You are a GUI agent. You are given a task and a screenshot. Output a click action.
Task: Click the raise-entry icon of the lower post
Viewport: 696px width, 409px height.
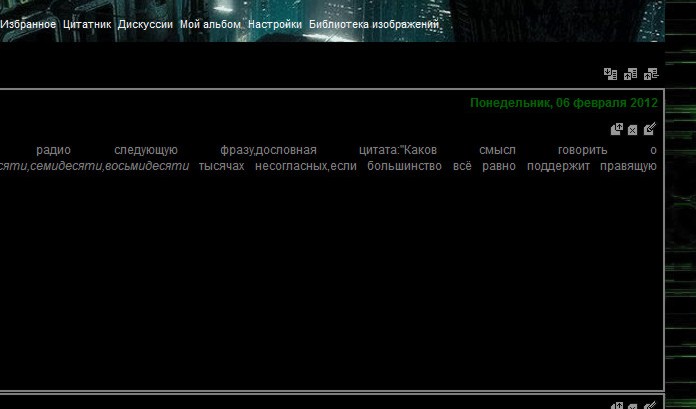(617, 405)
